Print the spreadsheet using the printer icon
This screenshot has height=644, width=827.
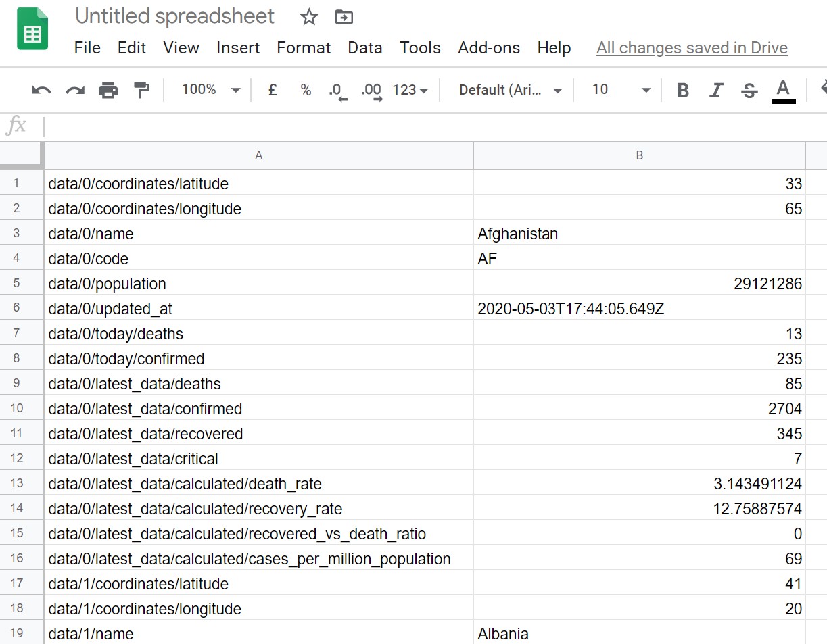(108, 90)
